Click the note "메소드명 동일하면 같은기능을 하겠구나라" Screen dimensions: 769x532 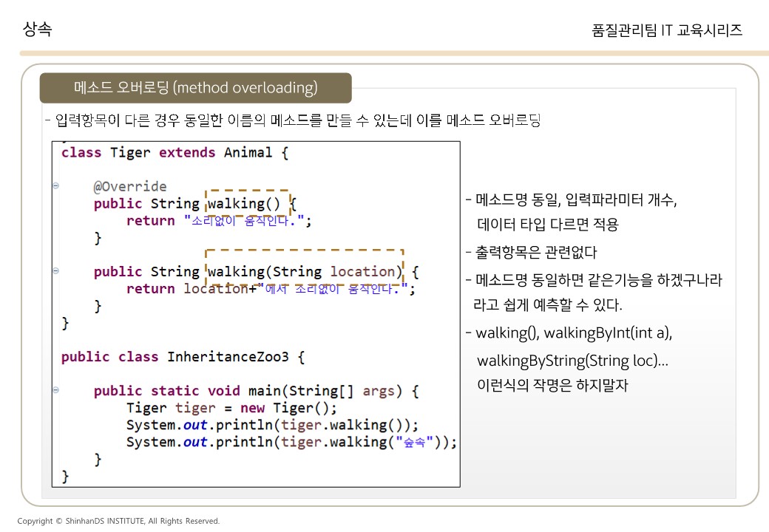coord(598,280)
